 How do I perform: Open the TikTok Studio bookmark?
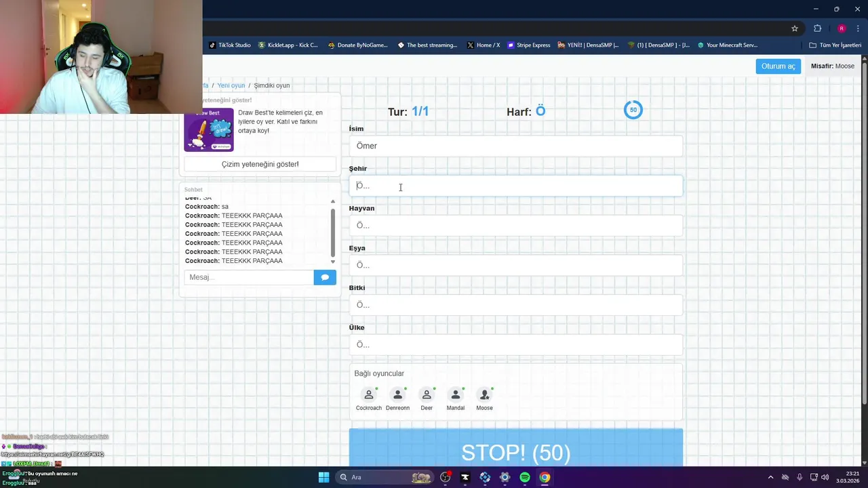230,45
